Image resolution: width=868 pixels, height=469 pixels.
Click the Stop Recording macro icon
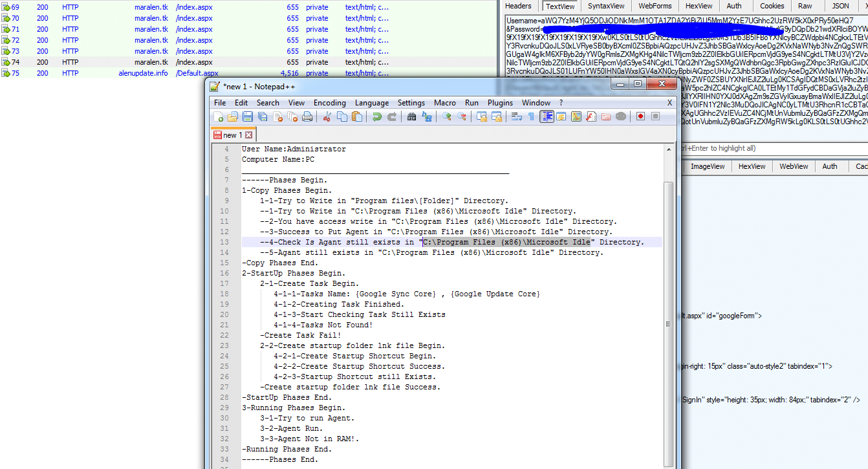655,116
